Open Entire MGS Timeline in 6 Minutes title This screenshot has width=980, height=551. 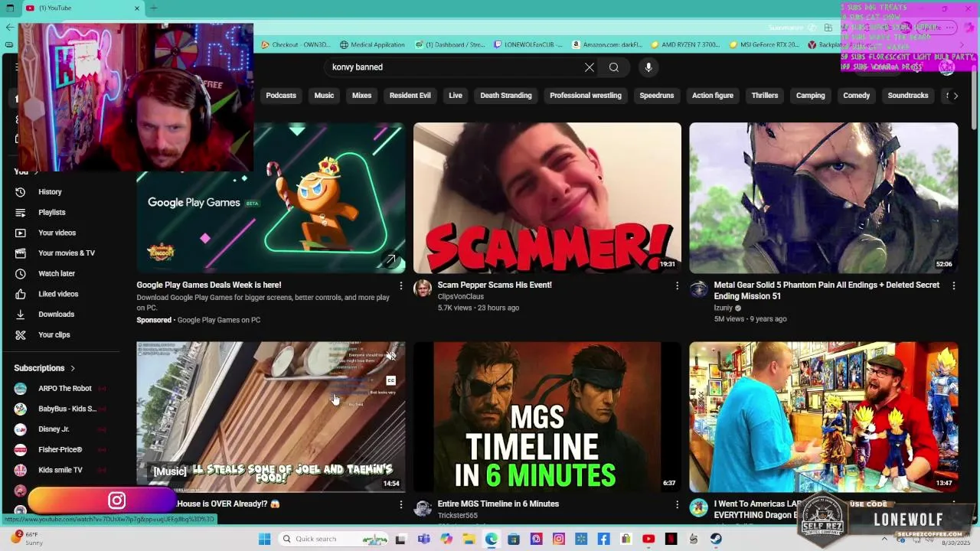[x=498, y=504]
